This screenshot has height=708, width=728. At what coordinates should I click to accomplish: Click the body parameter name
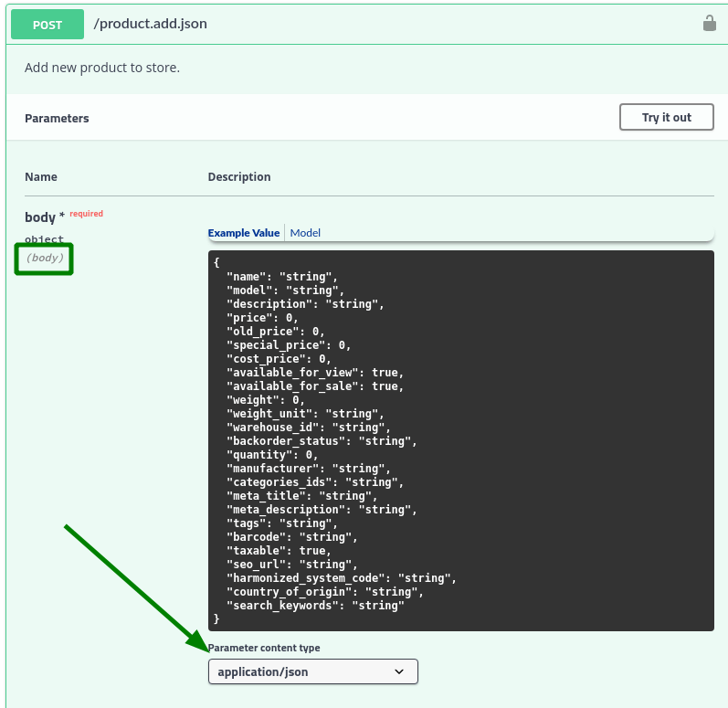[x=40, y=217]
